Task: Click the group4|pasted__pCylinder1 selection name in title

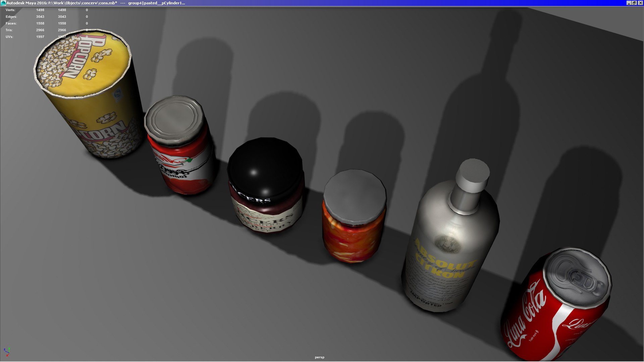Action: 156,3
